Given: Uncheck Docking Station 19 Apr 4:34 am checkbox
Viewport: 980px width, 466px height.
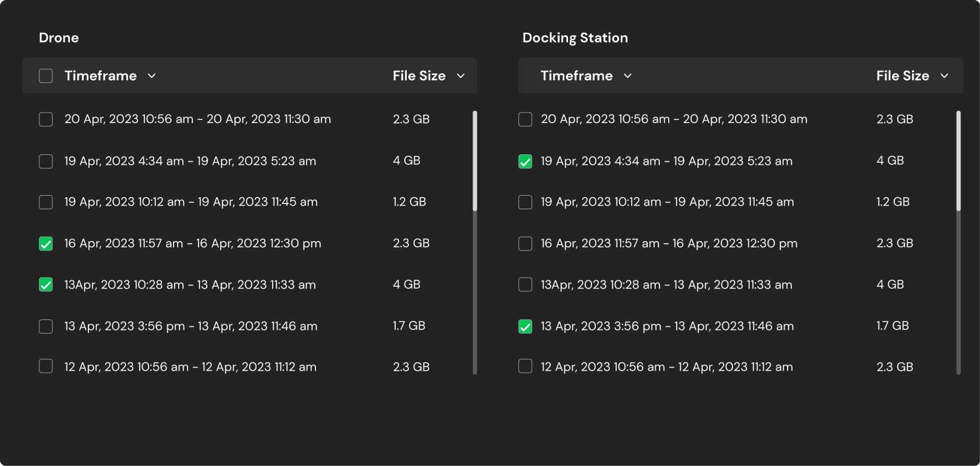Looking at the screenshot, I should (x=525, y=161).
